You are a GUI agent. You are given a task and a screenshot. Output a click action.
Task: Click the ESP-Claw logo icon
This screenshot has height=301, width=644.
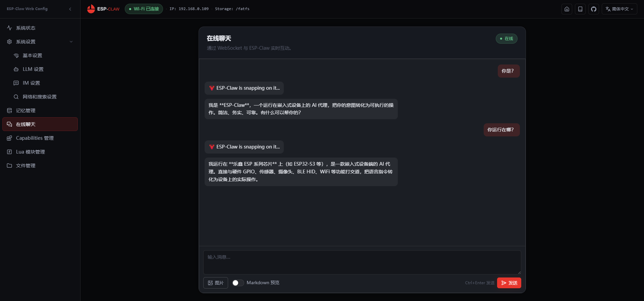click(91, 9)
